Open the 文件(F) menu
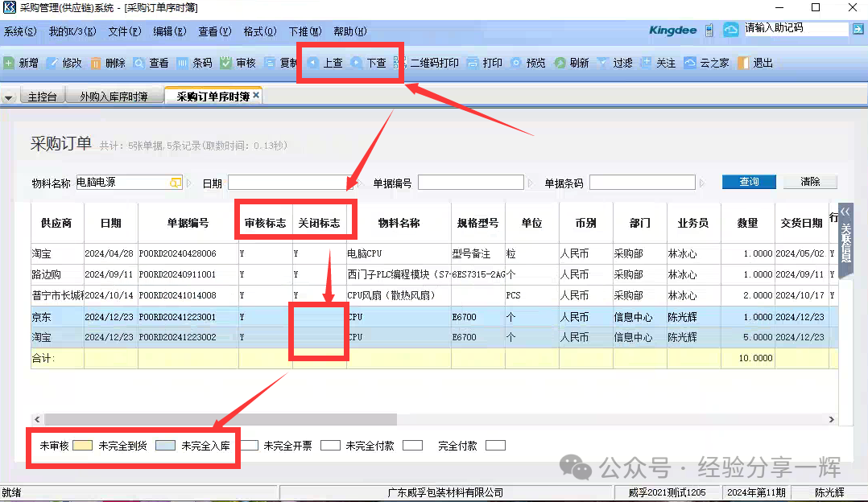Viewport: 868px width, 502px height. tap(124, 31)
